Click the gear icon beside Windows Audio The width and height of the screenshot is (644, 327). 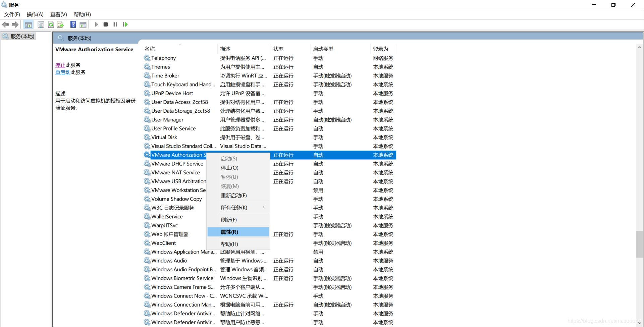click(147, 261)
